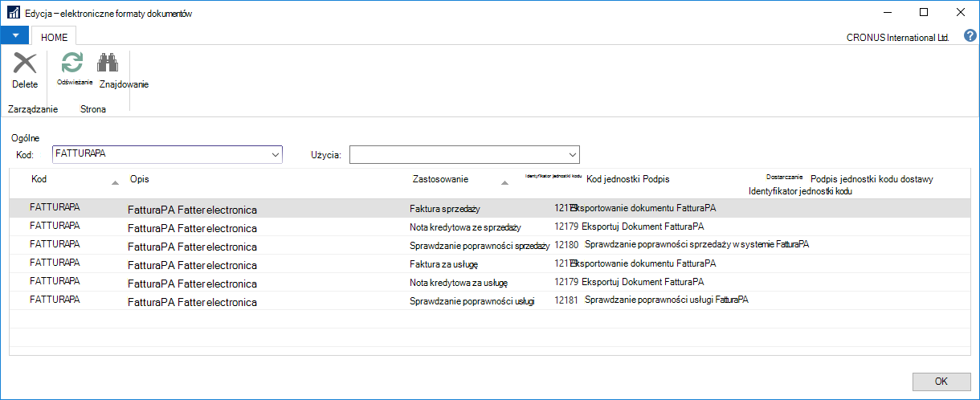Click the Delete icon in the ribbon
Viewport: 980px width, 400px height.
point(25,63)
